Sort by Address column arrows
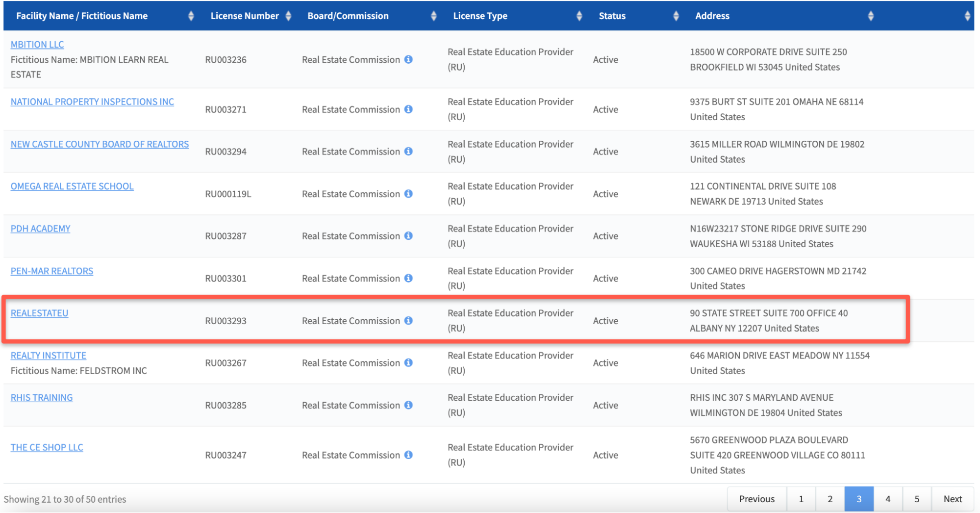980x513 pixels. 871,16
